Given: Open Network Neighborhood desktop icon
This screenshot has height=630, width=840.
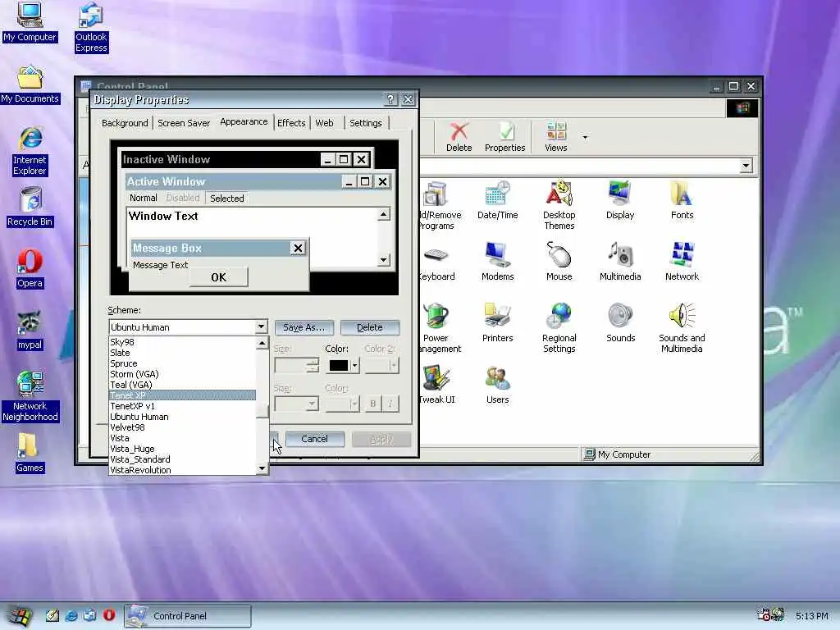Looking at the screenshot, I should [x=30, y=396].
